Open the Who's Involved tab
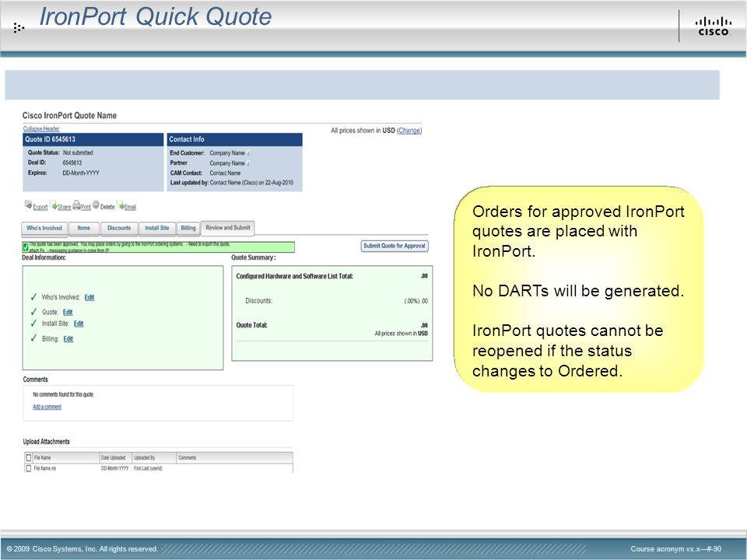Viewport: 747px width, 560px height. [x=44, y=229]
